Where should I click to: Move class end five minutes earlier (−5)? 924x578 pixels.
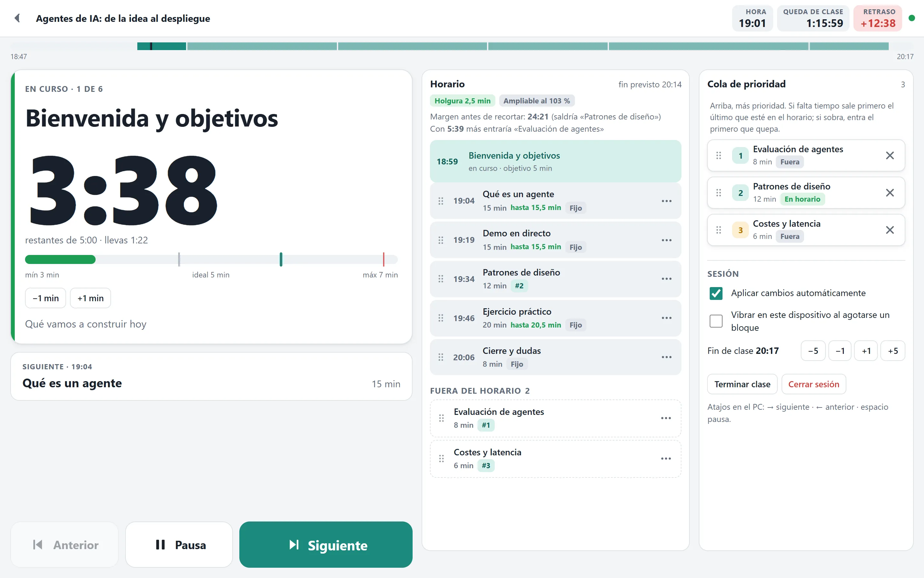point(813,351)
